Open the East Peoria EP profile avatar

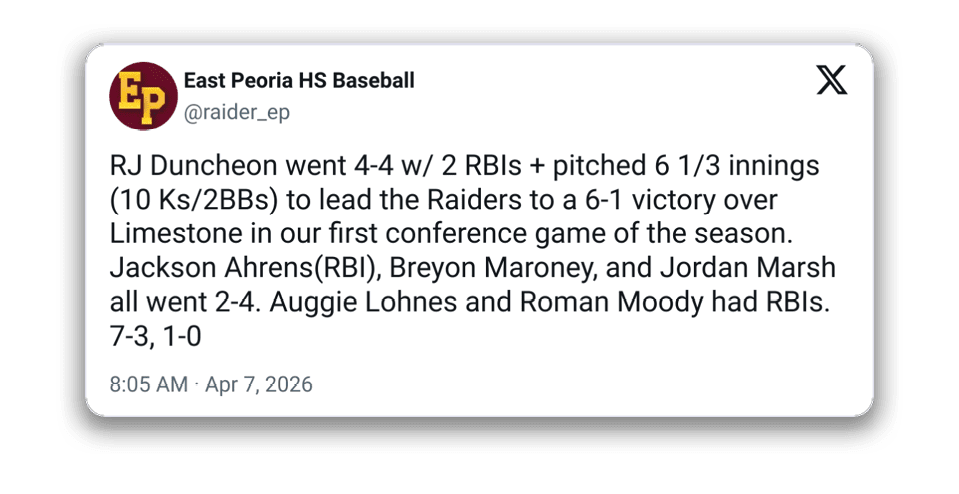coord(141,96)
